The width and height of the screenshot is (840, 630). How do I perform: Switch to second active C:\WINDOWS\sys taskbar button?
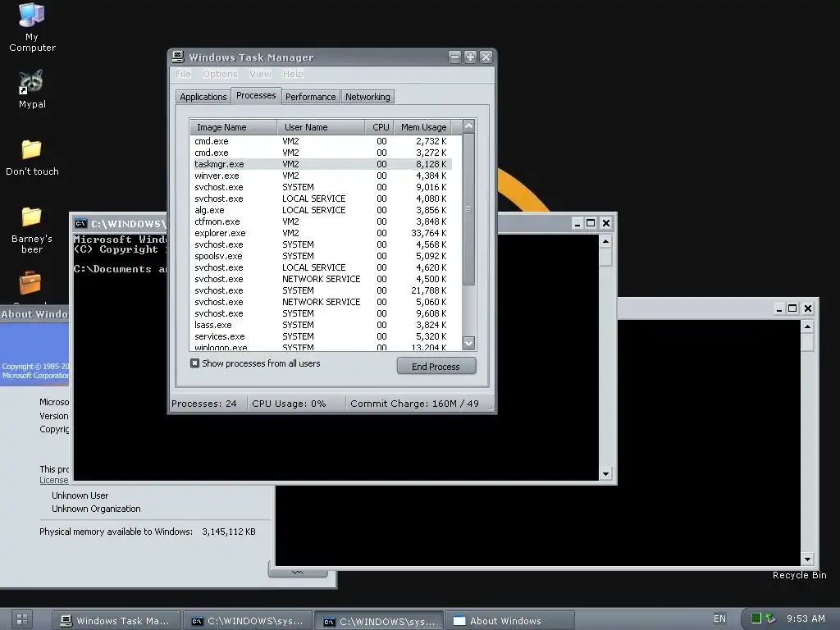tap(379, 621)
